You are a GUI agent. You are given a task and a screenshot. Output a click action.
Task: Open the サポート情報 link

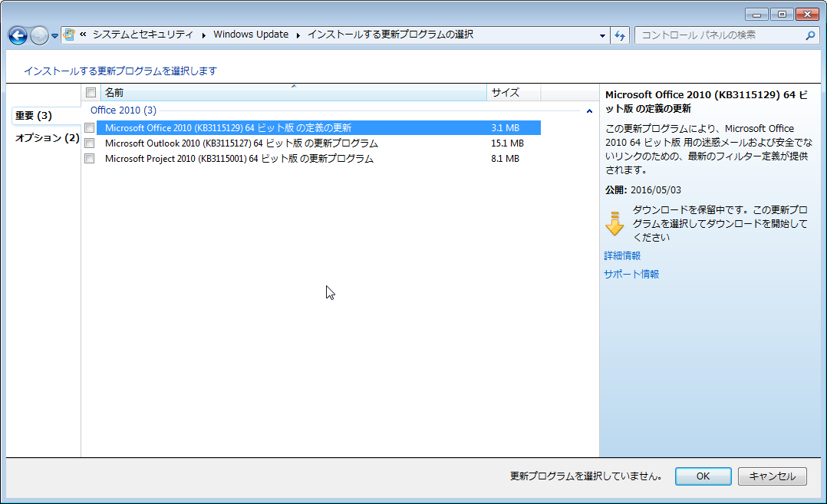pos(631,274)
